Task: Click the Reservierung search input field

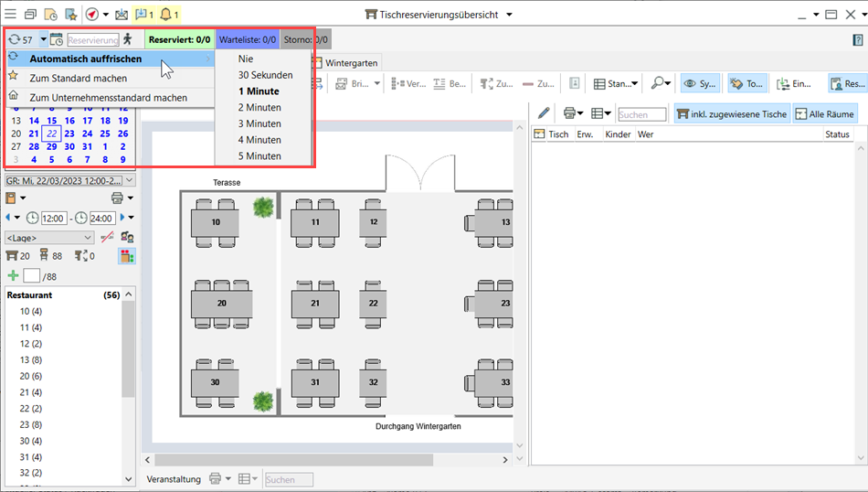Action: tap(92, 40)
